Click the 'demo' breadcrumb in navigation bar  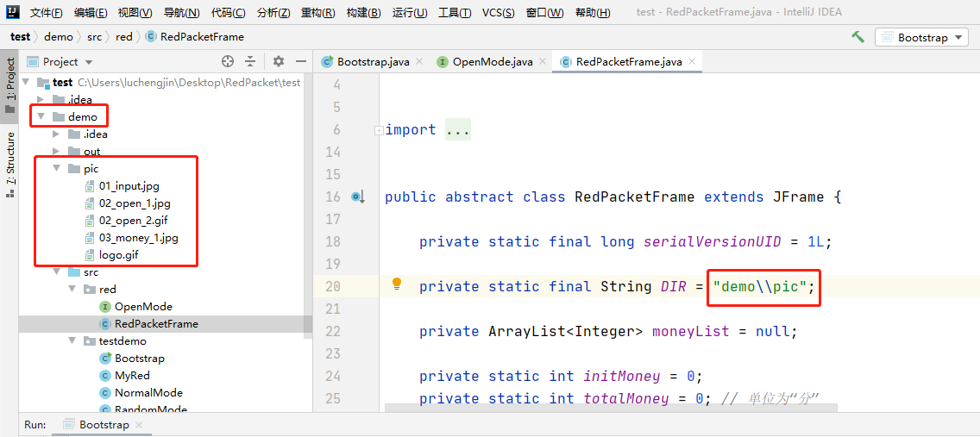coord(58,37)
